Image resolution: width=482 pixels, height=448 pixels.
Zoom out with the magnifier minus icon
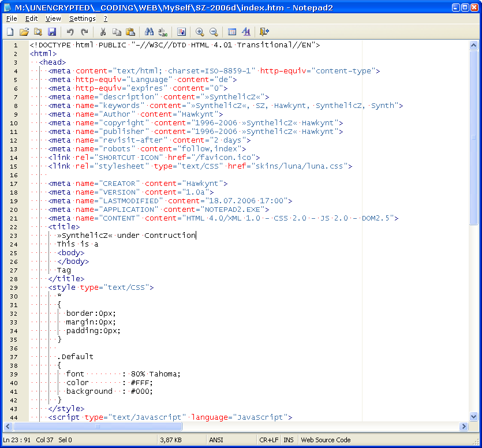coord(214,32)
